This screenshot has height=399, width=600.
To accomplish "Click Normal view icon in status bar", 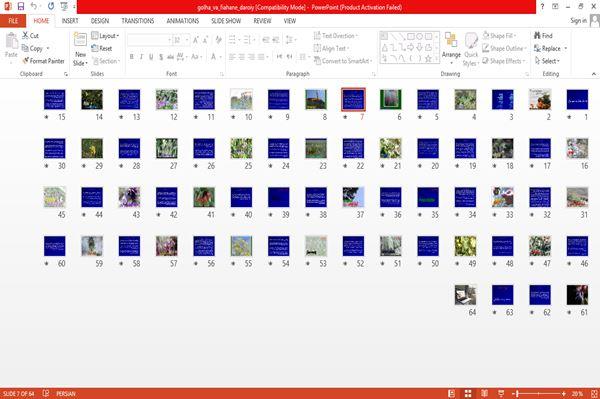I will (x=452, y=393).
